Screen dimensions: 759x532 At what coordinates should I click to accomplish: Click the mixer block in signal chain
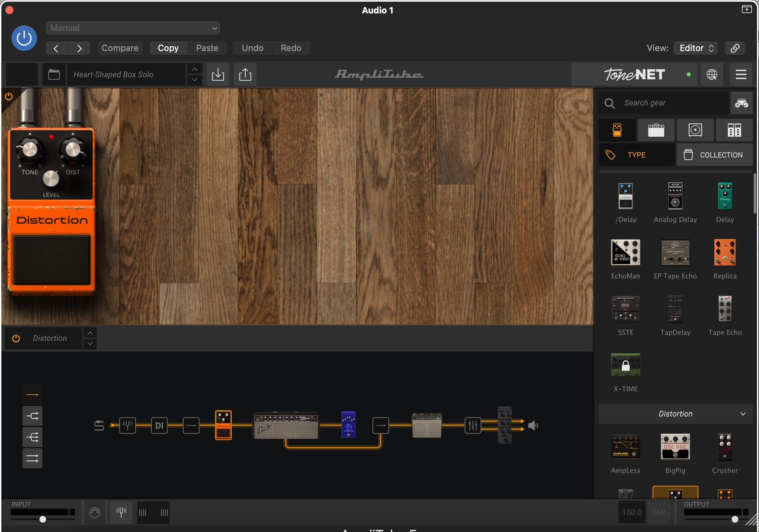(473, 425)
